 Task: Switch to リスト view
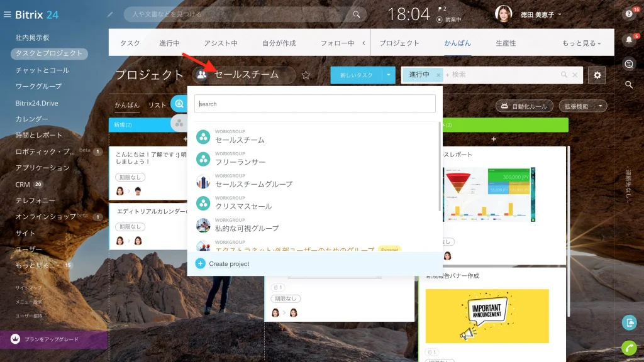coord(157,105)
